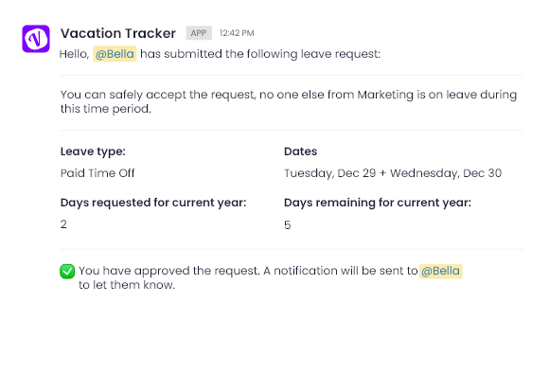549x392 pixels.
Task: Click the Vacation Tracker purple app avatar
Action: click(x=36, y=39)
